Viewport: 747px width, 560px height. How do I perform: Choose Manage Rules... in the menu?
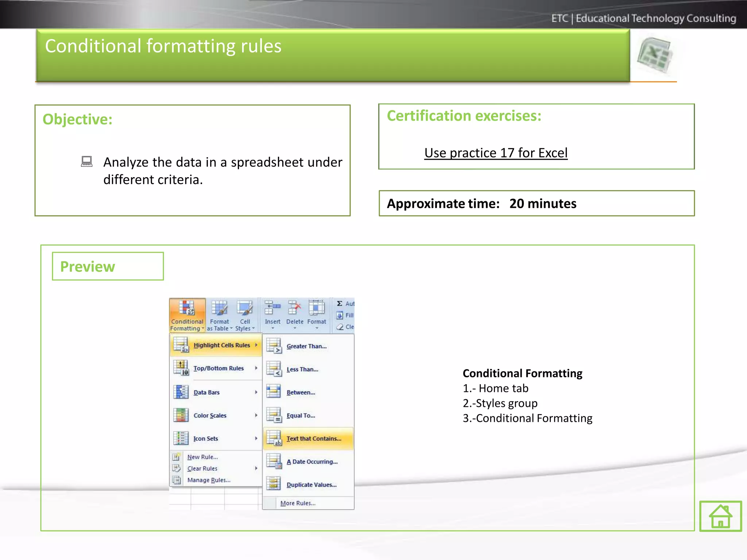(x=216, y=480)
